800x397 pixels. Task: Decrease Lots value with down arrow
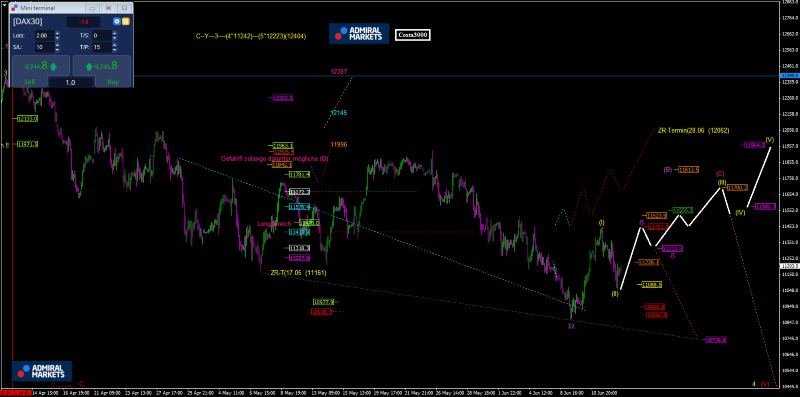[57, 38]
